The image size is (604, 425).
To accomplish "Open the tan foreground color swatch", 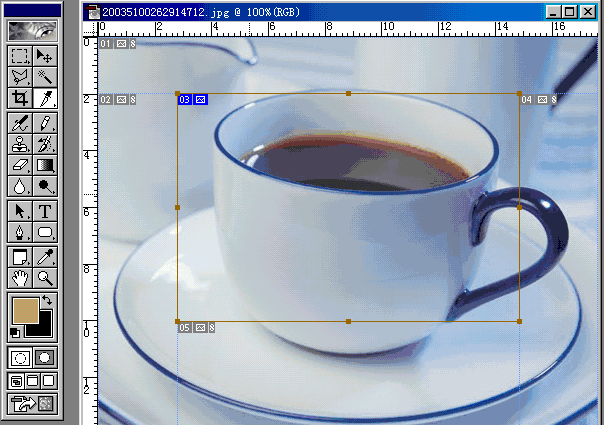I will coord(24,309).
